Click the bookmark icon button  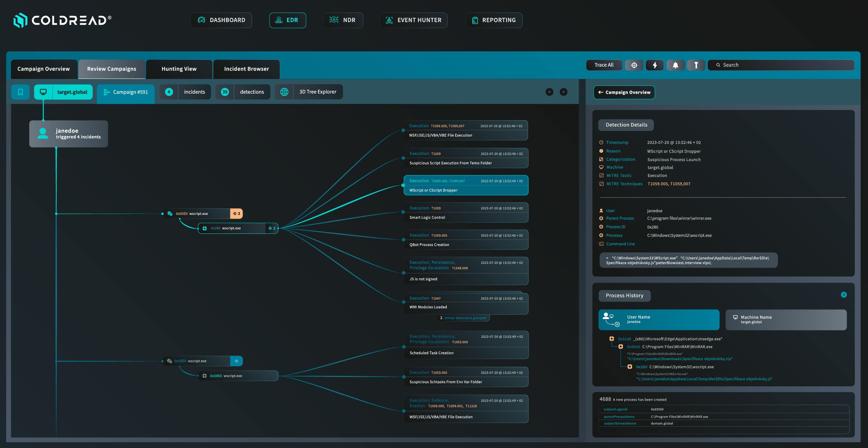click(x=20, y=92)
